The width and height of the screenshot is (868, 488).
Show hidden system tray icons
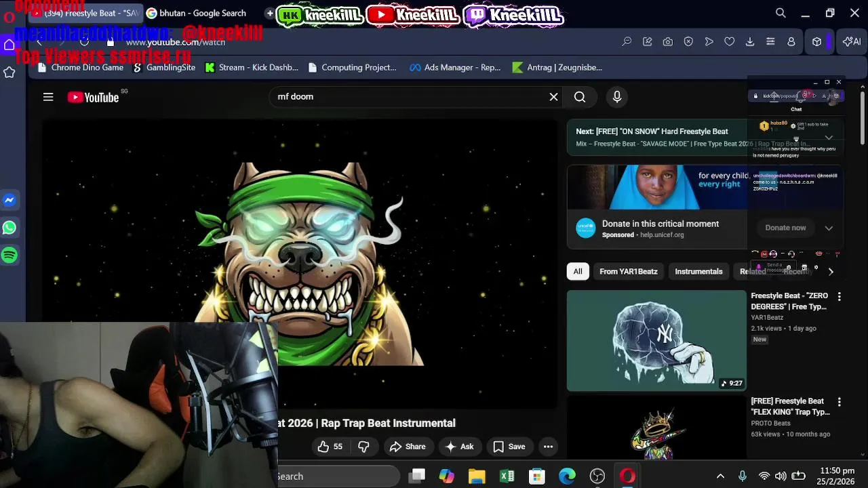coord(720,476)
